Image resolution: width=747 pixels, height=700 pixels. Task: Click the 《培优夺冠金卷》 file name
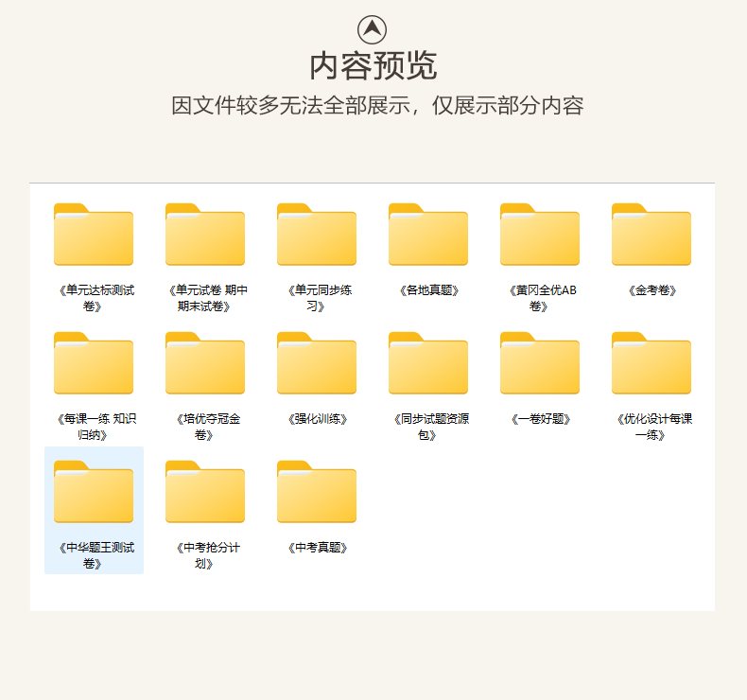[x=208, y=427]
